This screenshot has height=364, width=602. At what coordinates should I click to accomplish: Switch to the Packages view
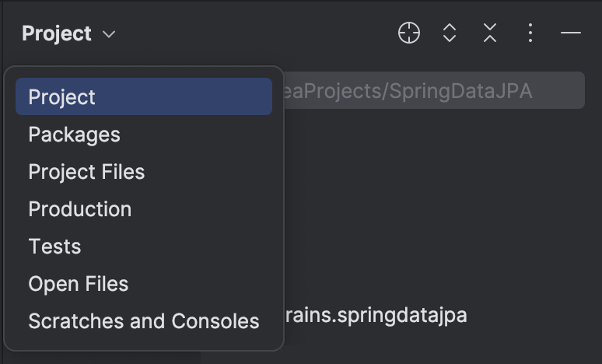(x=74, y=135)
